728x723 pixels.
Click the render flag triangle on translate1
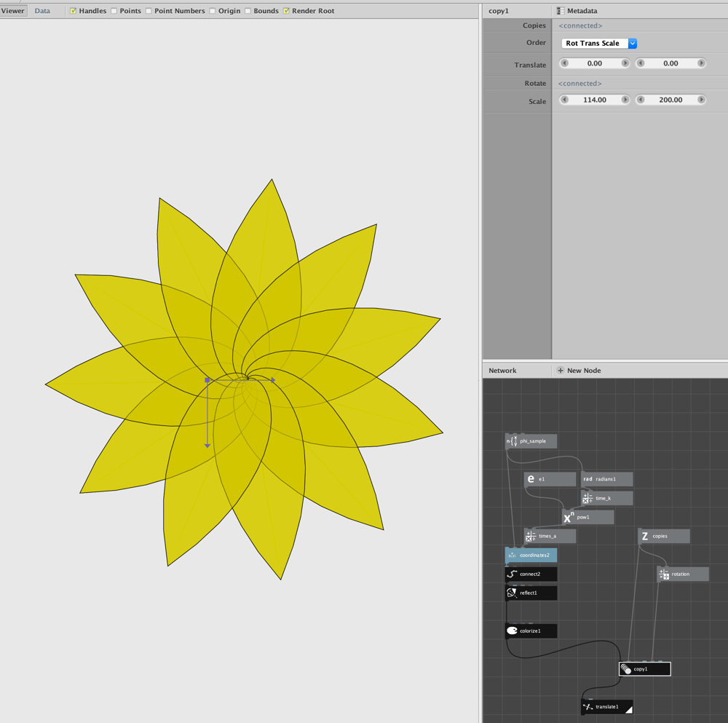pyautogui.click(x=628, y=710)
